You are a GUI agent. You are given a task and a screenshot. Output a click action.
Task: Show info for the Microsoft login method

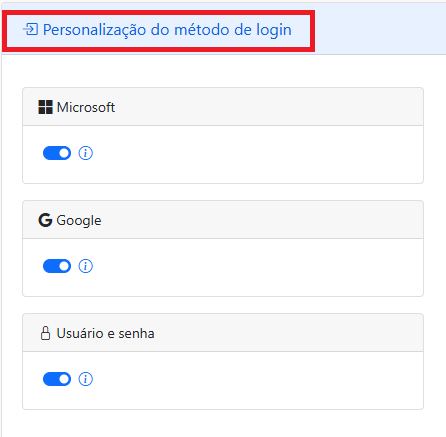click(x=86, y=153)
